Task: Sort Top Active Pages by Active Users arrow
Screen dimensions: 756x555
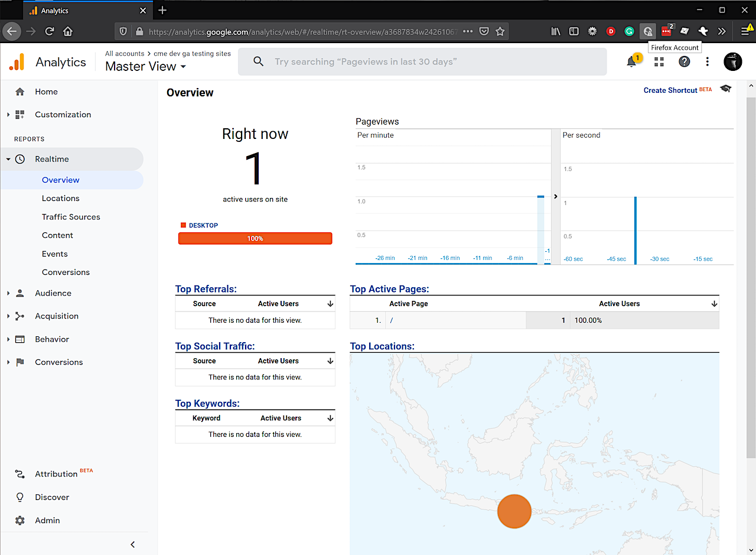Action: pos(714,304)
